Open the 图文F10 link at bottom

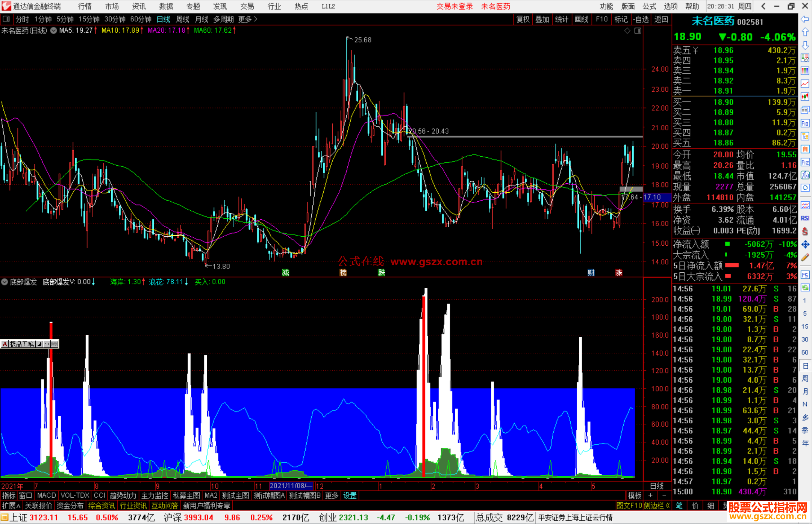coord(629,506)
